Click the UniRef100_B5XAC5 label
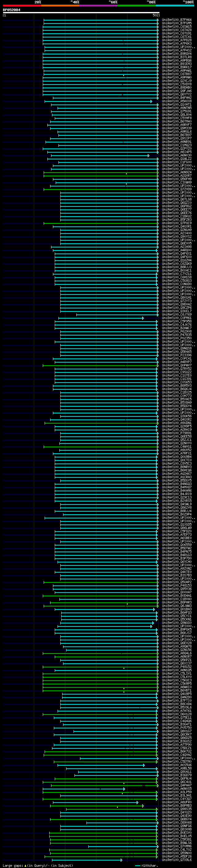 pos(176,399)
